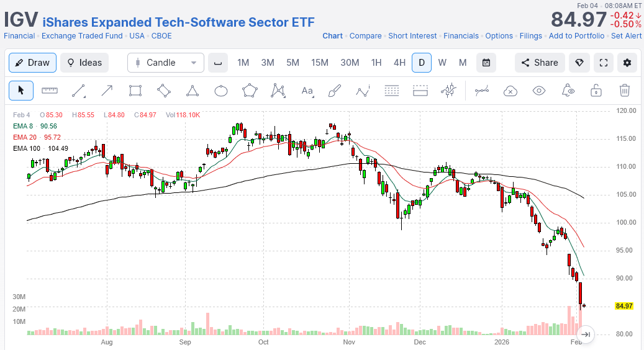Open the Financials link
The image size is (644, 350).
point(461,36)
